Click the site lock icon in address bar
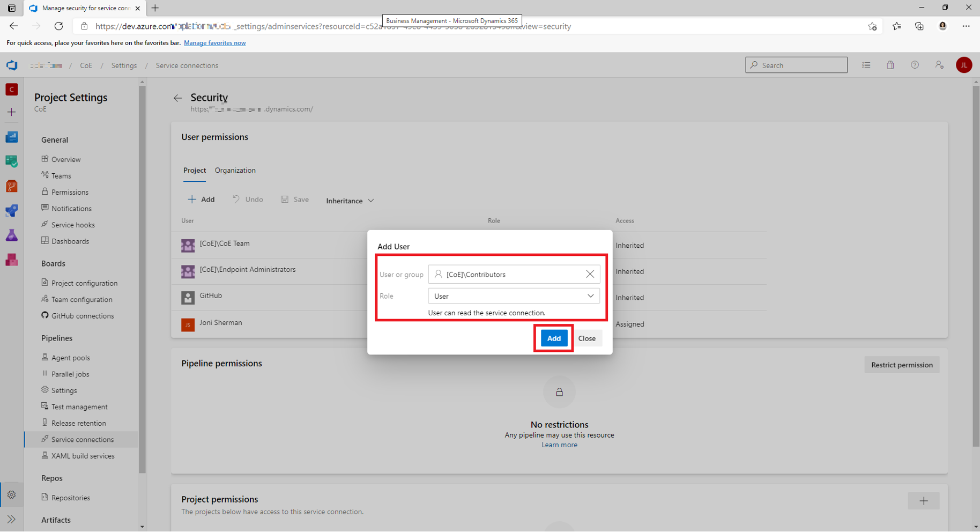The width and height of the screenshot is (980, 532). click(x=84, y=26)
